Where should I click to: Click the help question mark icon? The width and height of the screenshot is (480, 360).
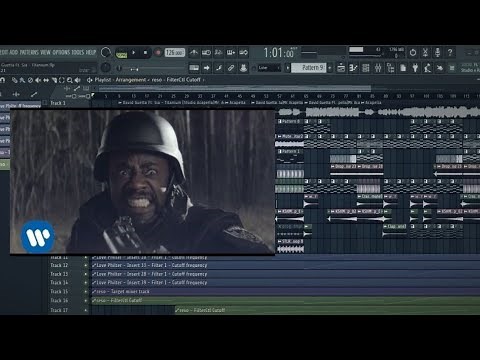click(x=450, y=52)
